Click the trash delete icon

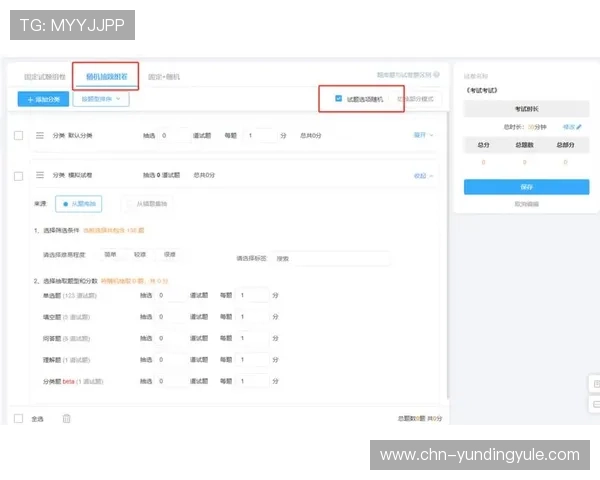(66, 418)
